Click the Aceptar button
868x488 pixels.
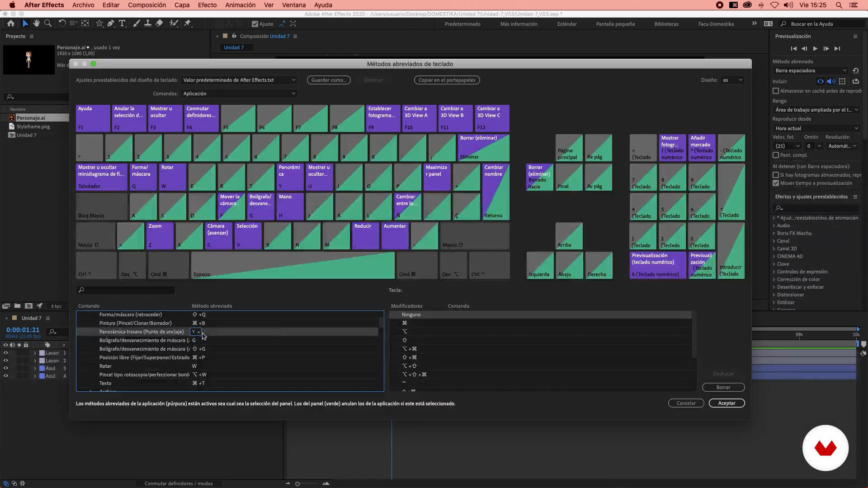726,403
